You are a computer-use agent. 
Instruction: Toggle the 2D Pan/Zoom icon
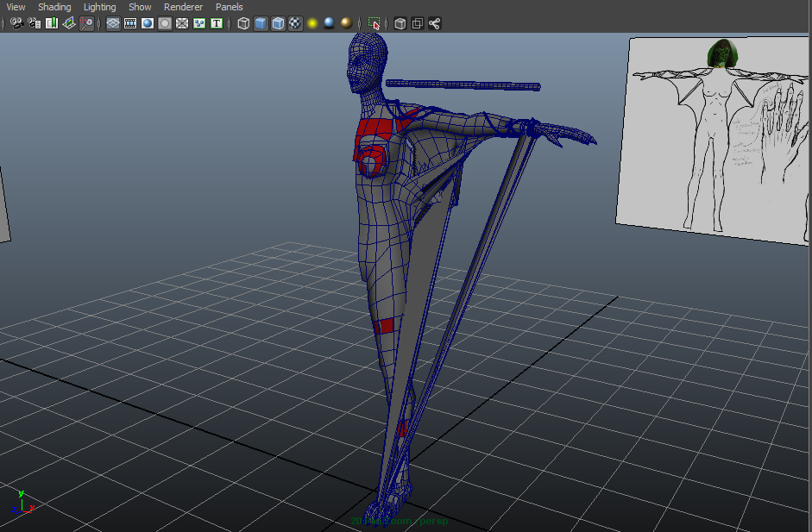click(86, 23)
